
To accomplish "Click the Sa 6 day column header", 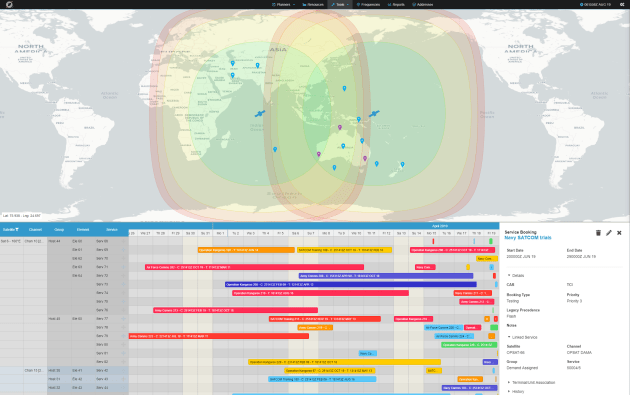I will coord(295,233).
